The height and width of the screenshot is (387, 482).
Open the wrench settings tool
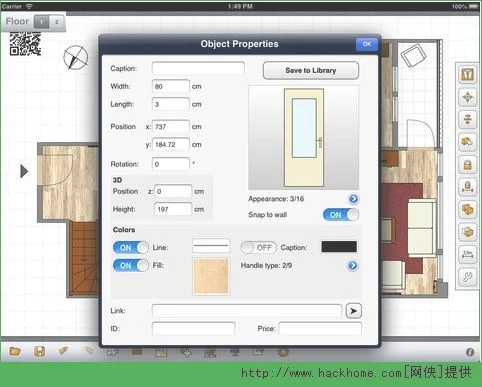(x=467, y=277)
